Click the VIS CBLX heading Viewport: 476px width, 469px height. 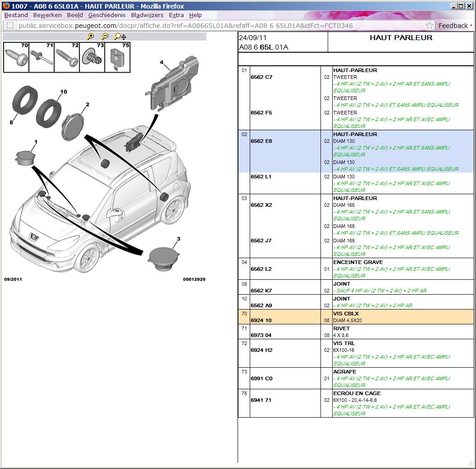coord(346,314)
